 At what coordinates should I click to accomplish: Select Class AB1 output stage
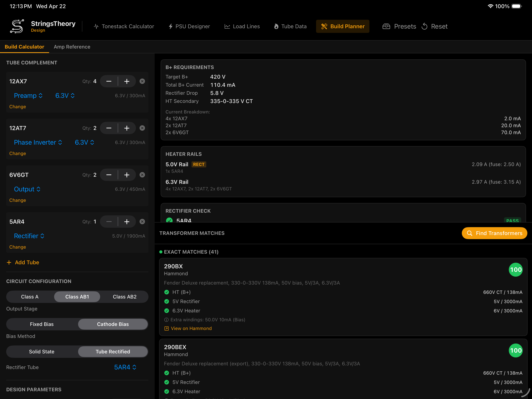(x=77, y=297)
